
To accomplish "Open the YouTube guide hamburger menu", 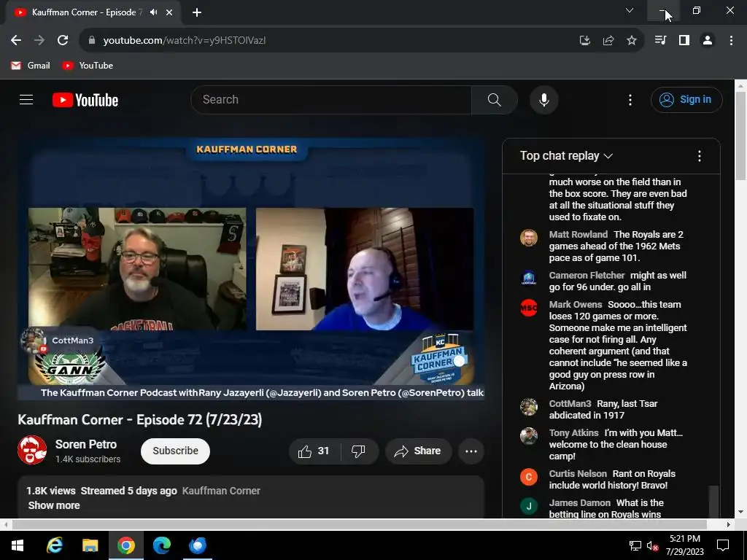I will click(26, 99).
